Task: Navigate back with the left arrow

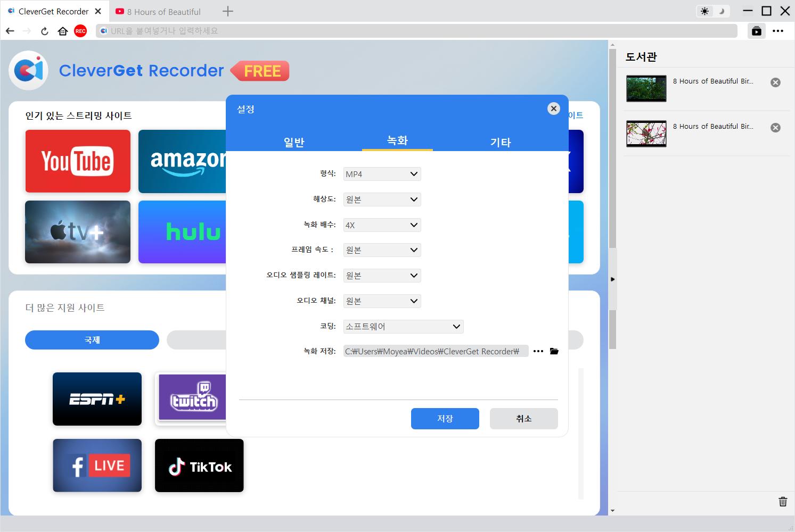Action: tap(10, 31)
